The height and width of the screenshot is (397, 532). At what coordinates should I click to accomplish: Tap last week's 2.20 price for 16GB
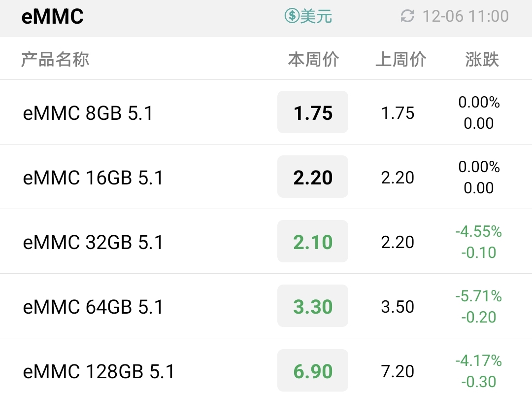pyautogui.click(x=398, y=178)
